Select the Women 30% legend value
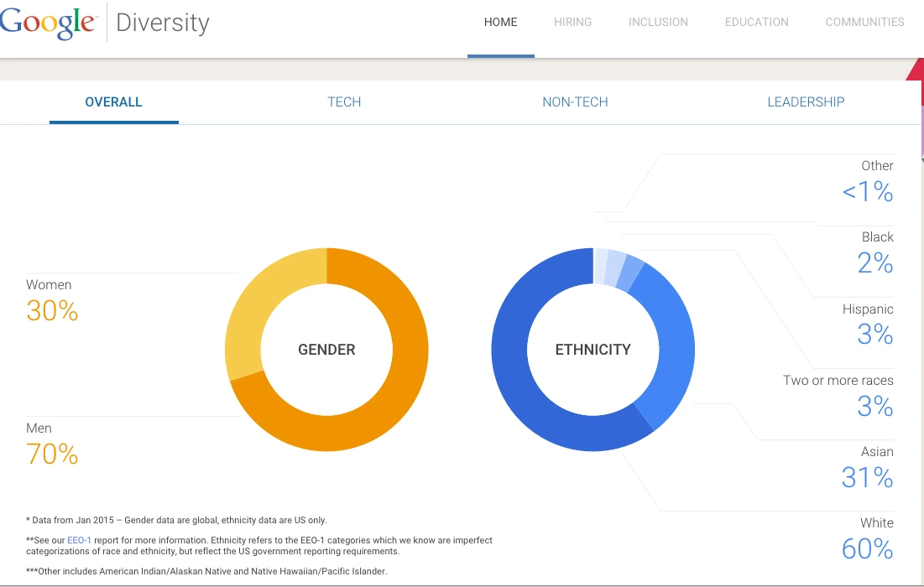 point(52,311)
